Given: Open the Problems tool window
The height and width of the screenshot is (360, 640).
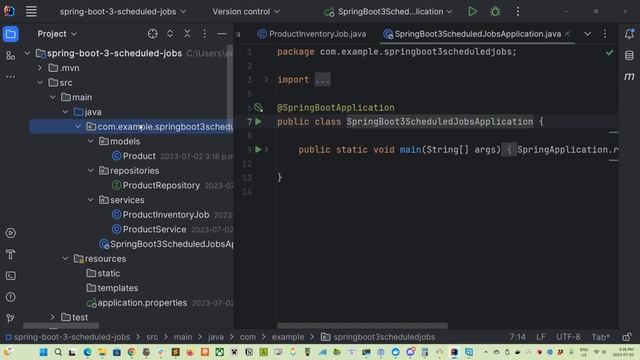Looking at the screenshot, I should click(x=11, y=297).
